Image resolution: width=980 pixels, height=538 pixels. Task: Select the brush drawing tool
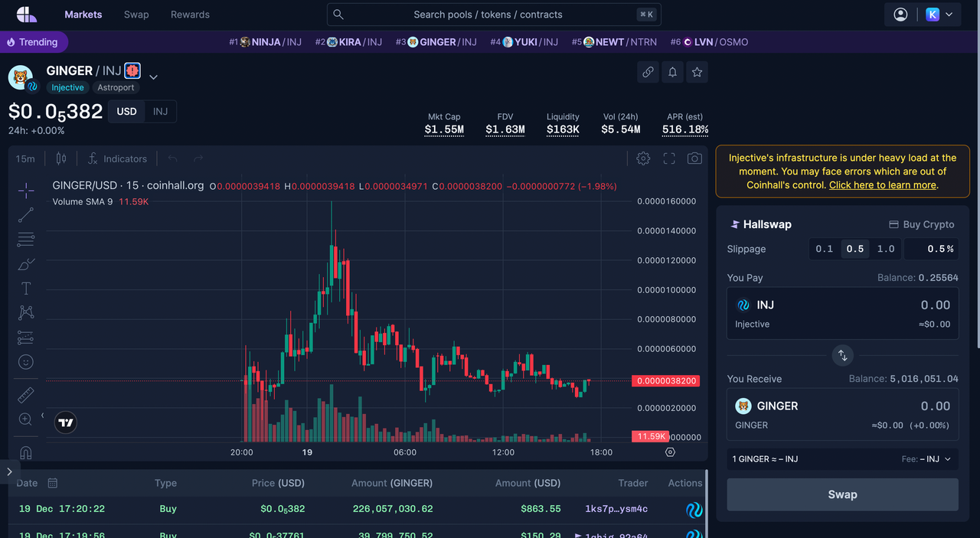pos(26,264)
